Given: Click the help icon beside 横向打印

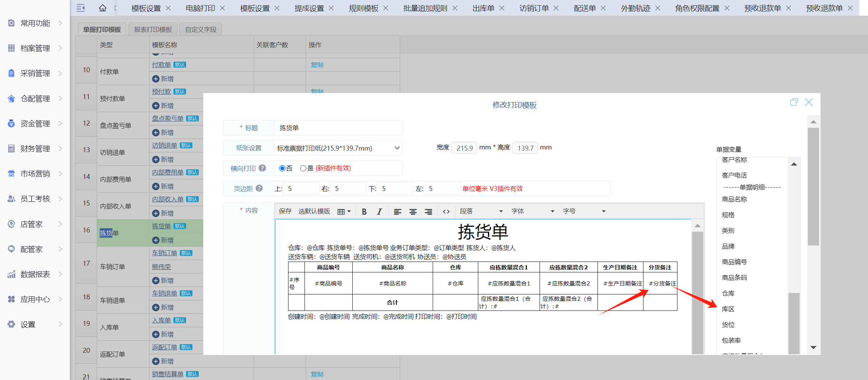Looking at the screenshot, I should [x=262, y=168].
